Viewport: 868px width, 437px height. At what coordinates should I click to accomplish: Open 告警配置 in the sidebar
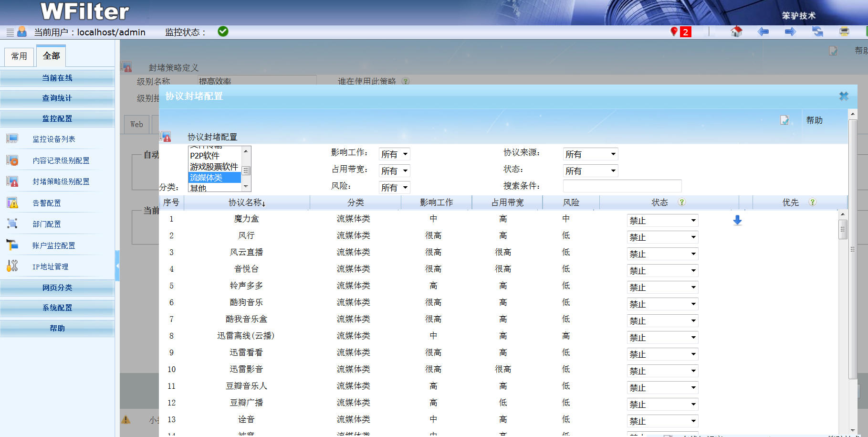pyautogui.click(x=47, y=203)
